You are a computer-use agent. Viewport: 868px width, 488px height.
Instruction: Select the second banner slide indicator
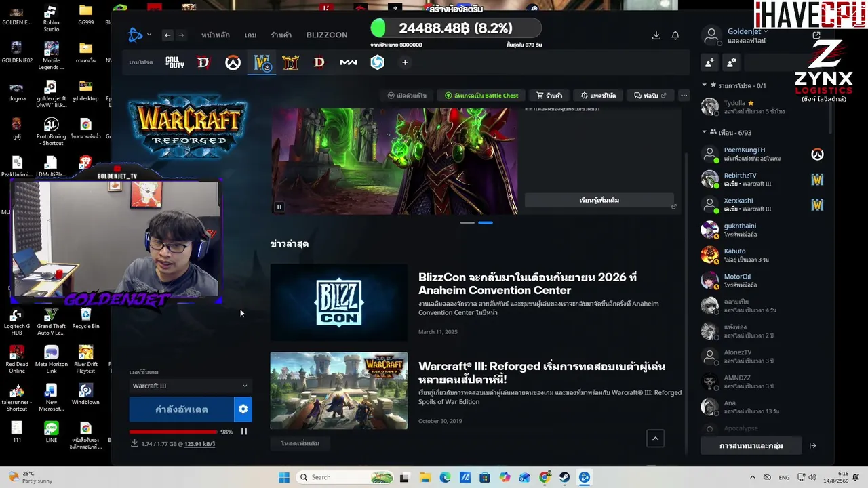pyautogui.click(x=486, y=222)
